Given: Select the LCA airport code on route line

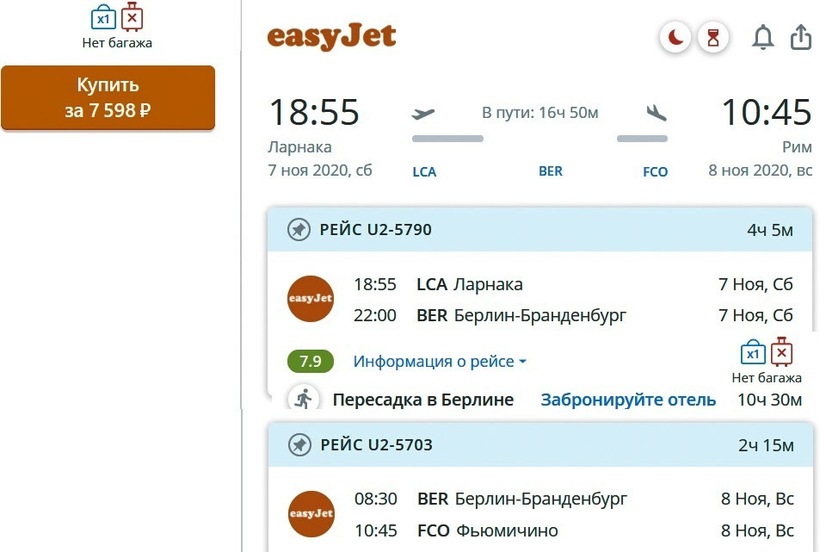Looking at the screenshot, I should coord(424,171).
